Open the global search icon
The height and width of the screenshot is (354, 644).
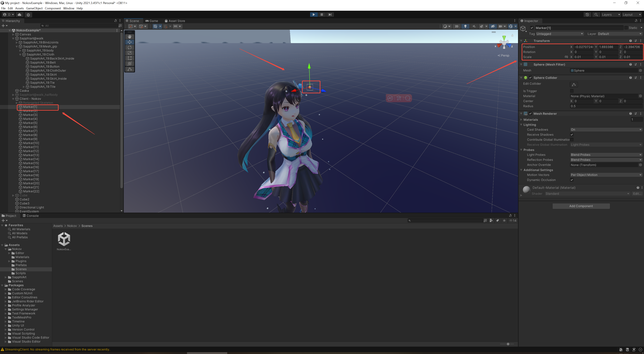[596, 15]
